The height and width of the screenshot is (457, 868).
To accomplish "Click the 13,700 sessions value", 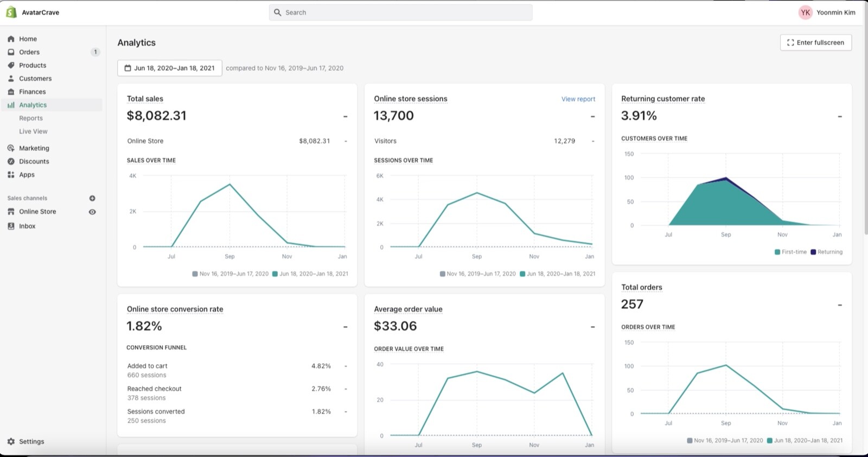I will (394, 116).
